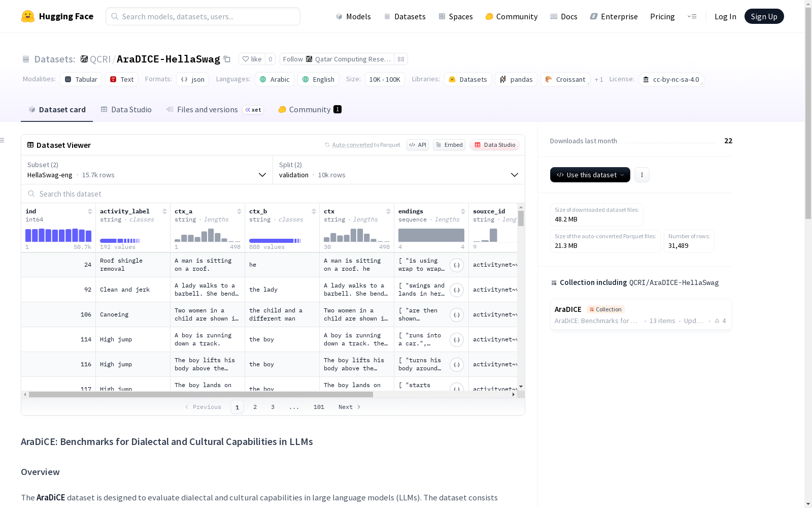Screen dimensions: 812x508
Task: Expand endings JSON for row 116
Action: point(457,365)
